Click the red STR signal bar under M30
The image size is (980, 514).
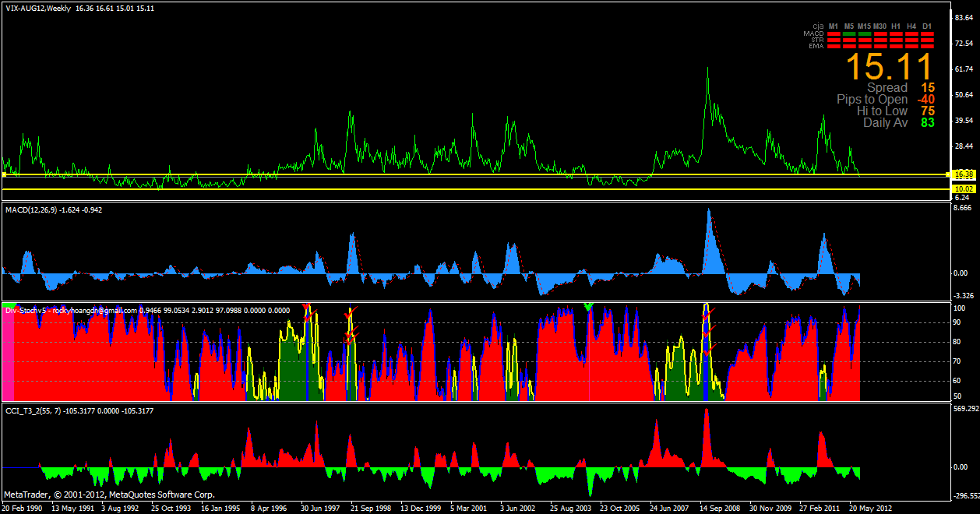click(880, 40)
